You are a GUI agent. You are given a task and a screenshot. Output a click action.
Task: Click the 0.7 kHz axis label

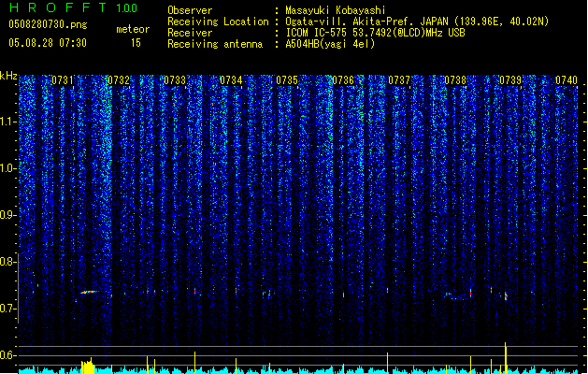pos(8,309)
